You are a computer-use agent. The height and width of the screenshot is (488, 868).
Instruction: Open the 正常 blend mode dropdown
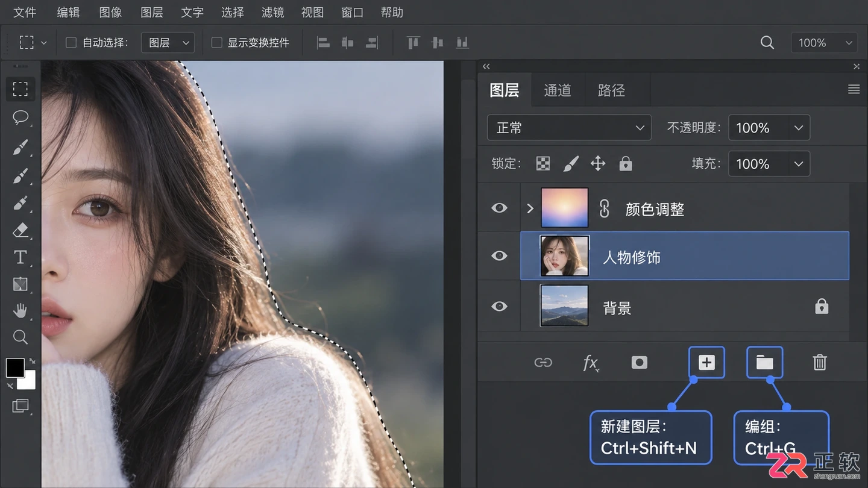click(x=569, y=128)
